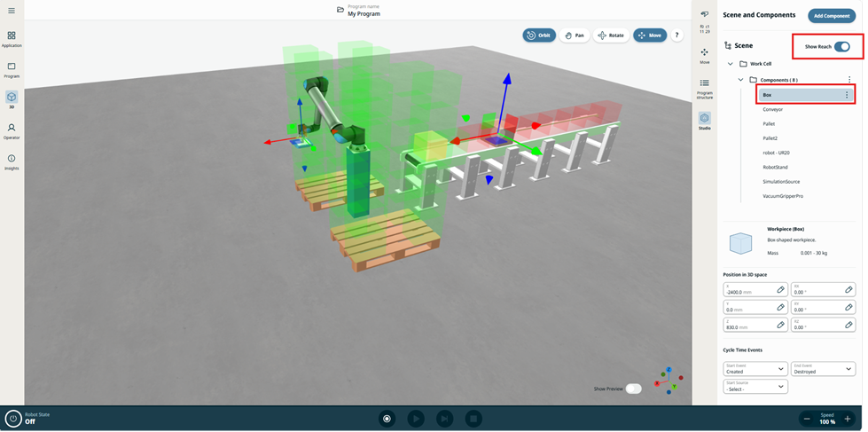Toggle the Show Preview switch

(633, 389)
